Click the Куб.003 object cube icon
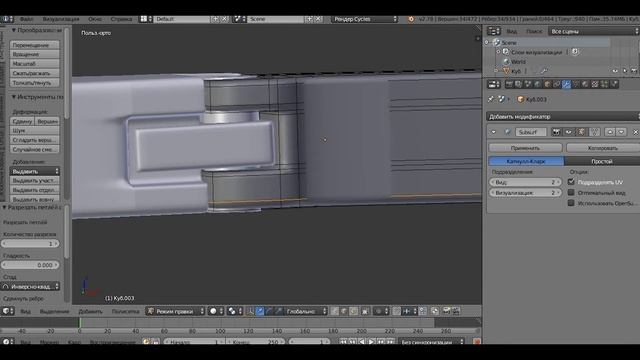640x360 pixels. (x=520, y=99)
